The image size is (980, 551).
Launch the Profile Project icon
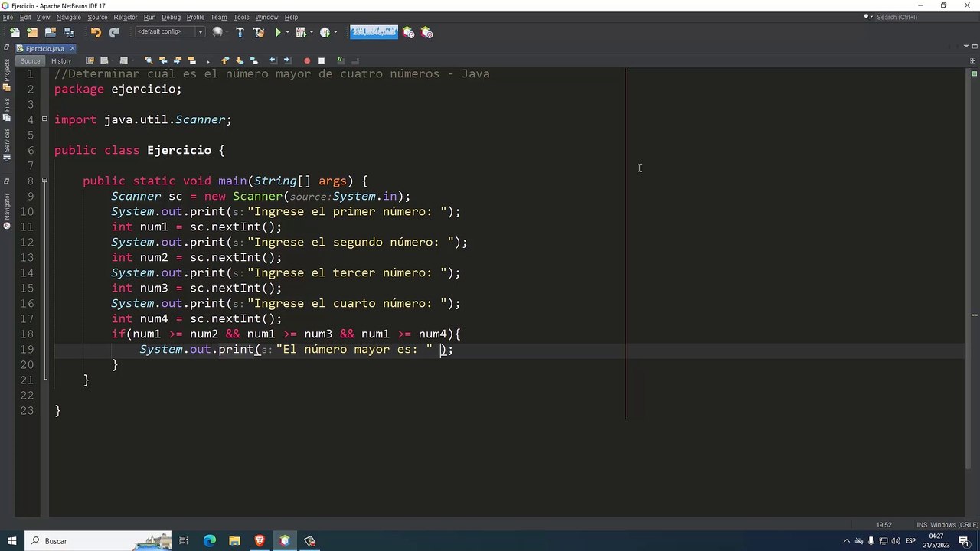pos(325,32)
